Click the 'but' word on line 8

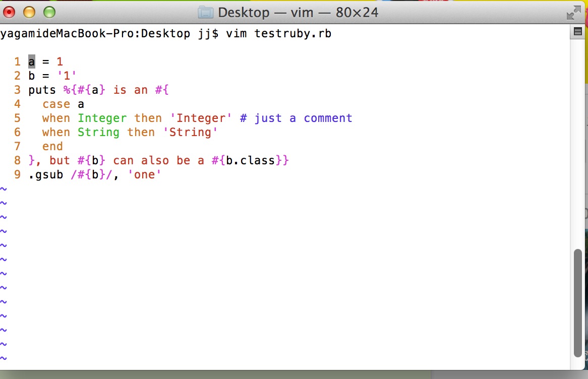60,160
